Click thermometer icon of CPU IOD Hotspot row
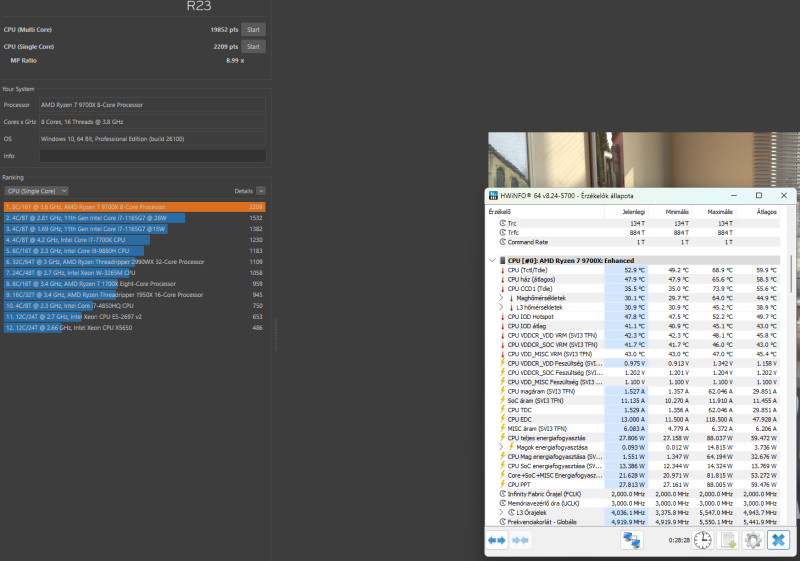 pos(503,317)
